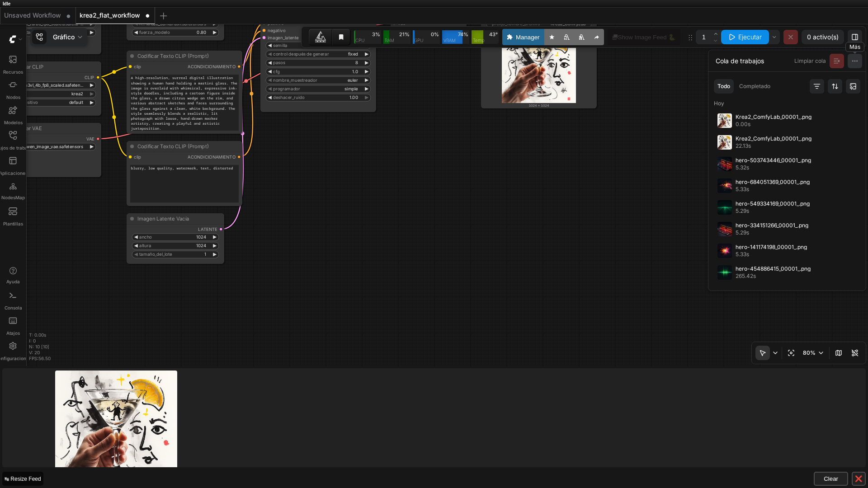868x488 pixels.
Task: Activate the select cursor tool
Action: click(x=762, y=353)
